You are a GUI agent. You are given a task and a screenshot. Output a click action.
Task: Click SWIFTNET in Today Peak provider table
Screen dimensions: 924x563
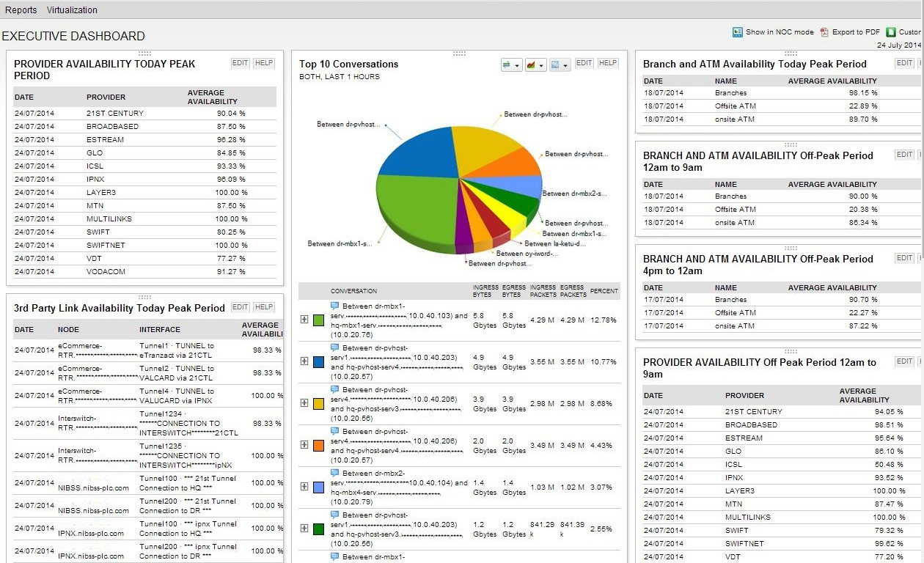pyautogui.click(x=106, y=245)
